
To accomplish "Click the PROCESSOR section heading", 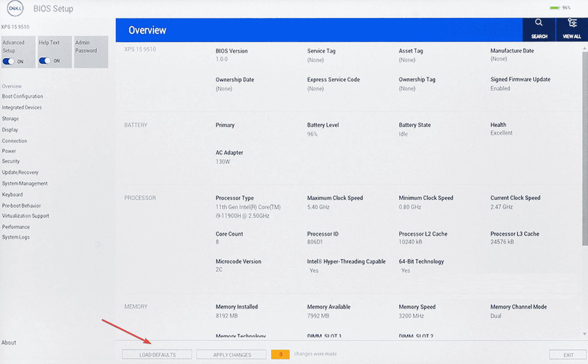I will coord(140,198).
